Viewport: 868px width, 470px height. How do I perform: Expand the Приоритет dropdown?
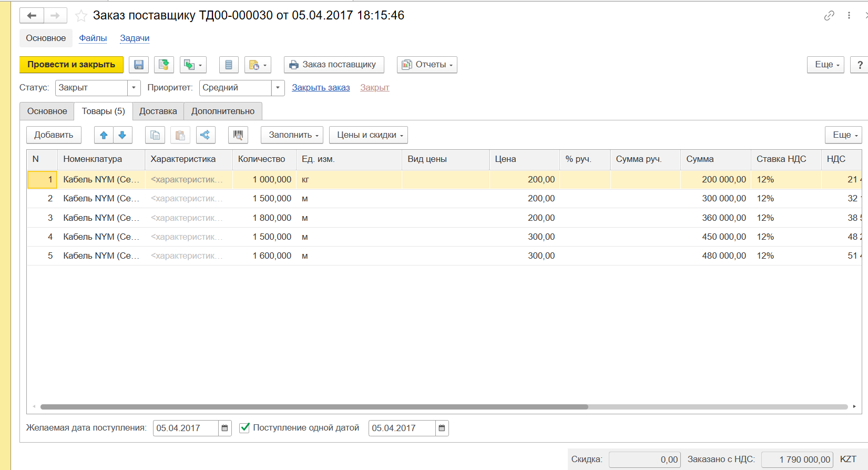278,88
